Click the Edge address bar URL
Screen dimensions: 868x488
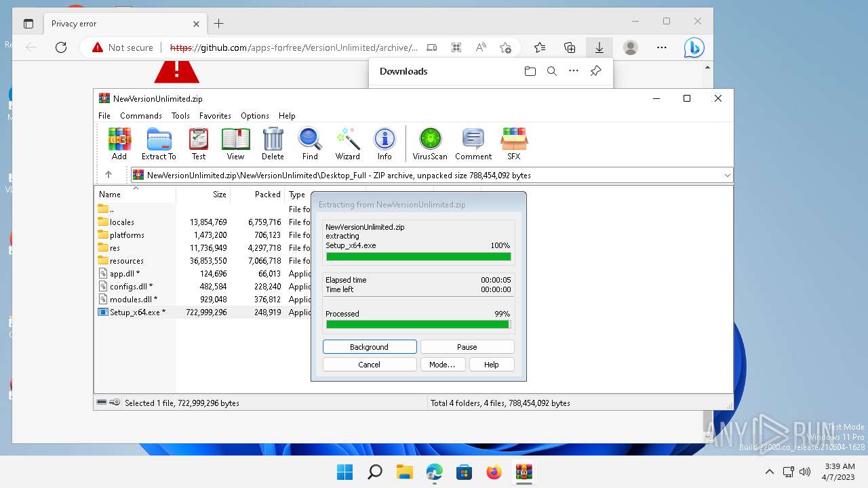[x=294, y=47]
